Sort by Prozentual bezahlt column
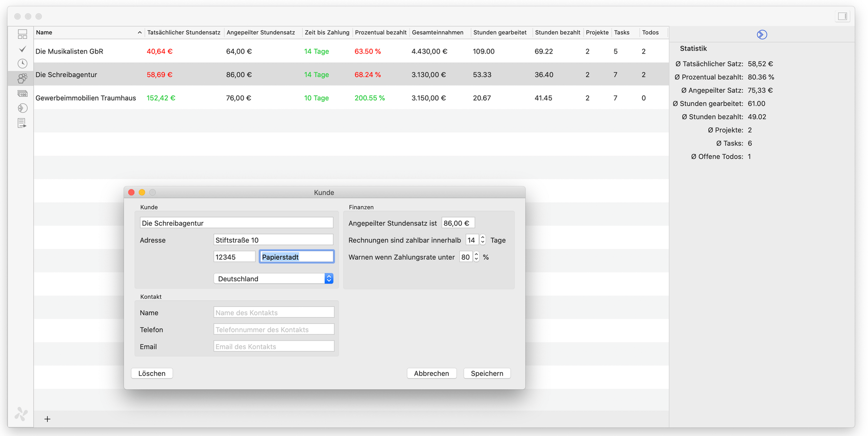 pos(381,32)
